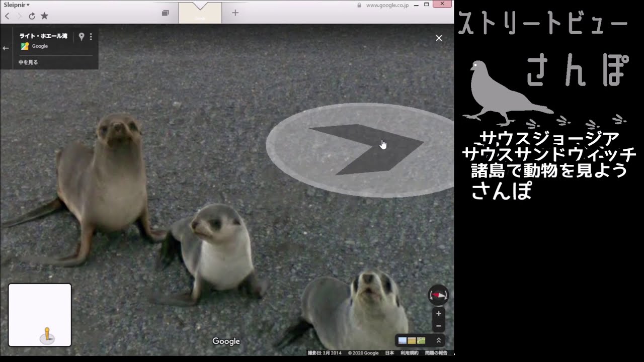
Task: Close Street View with the X button
Action: coord(439,38)
